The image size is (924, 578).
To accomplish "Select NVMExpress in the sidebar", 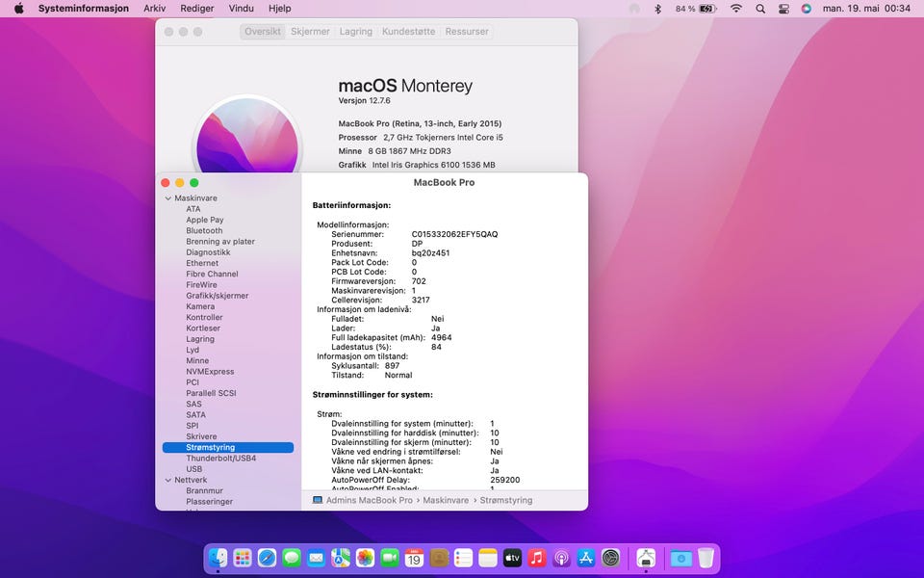I will [211, 372].
